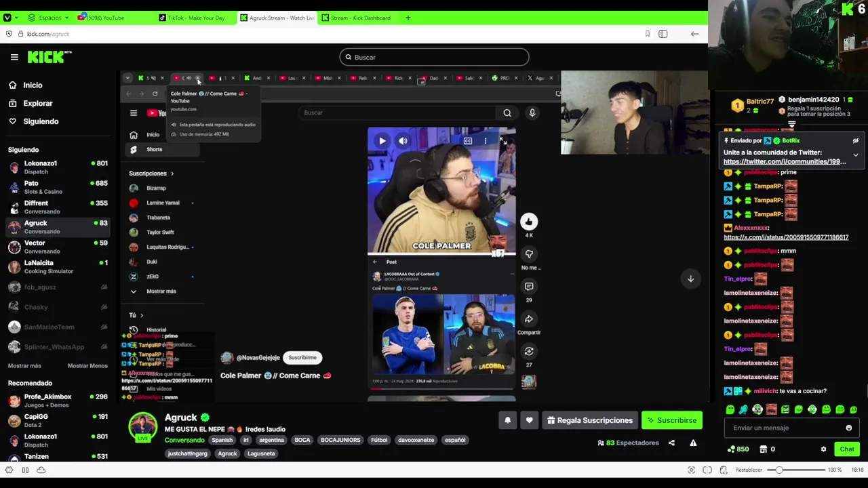Open a new browser tab
This screenshot has height=488, width=868.
coord(408,18)
